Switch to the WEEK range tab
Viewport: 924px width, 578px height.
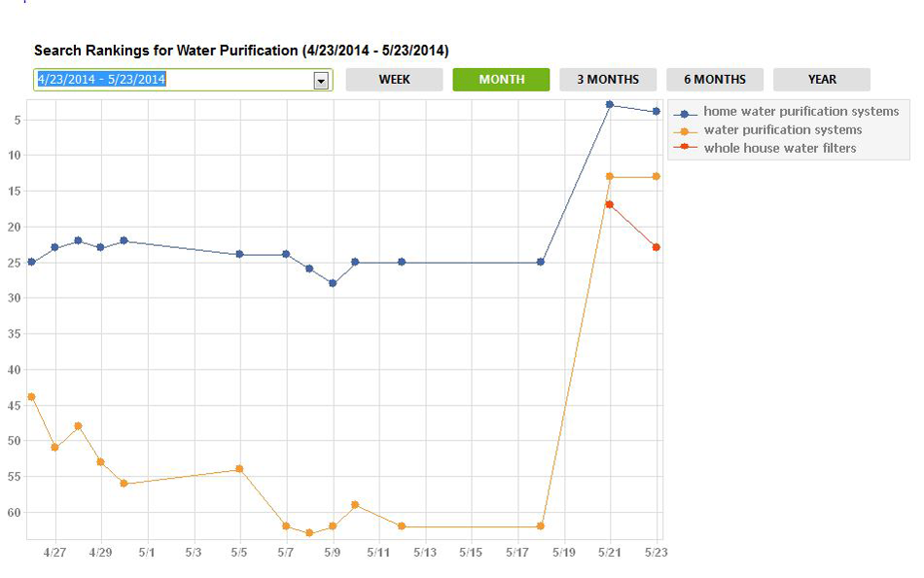(x=394, y=80)
